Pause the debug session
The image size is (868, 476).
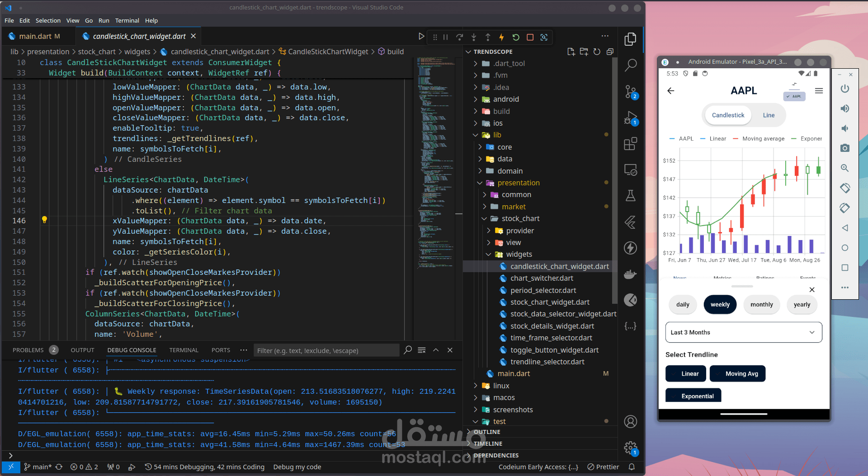(x=445, y=37)
